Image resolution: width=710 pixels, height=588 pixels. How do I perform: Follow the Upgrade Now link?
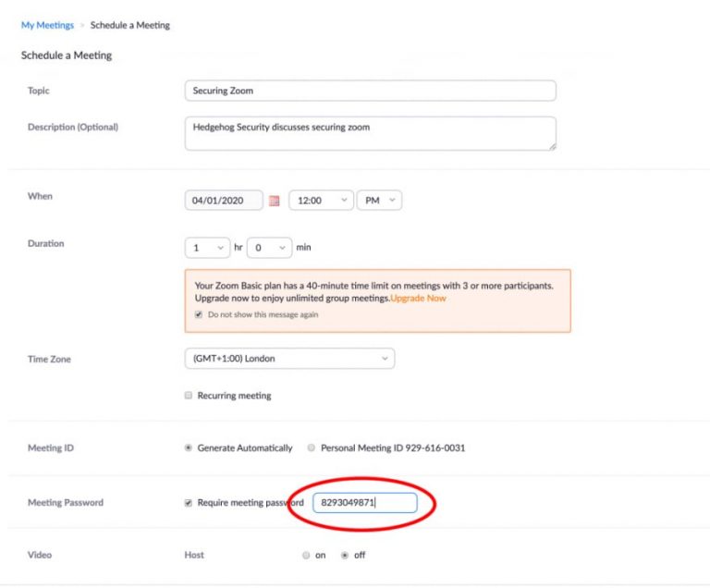click(419, 298)
